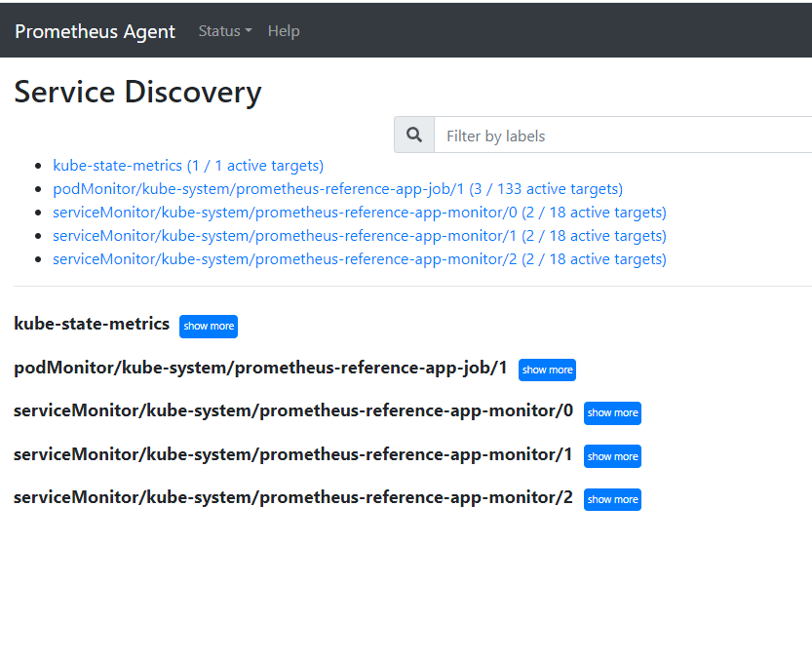Open the Status dropdown menu
812x662 pixels.
point(224,31)
